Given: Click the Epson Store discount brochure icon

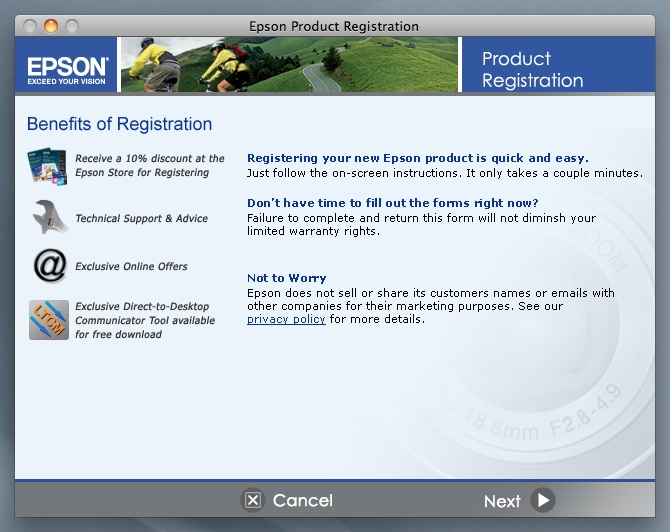Looking at the screenshot, I should (47, 165).
